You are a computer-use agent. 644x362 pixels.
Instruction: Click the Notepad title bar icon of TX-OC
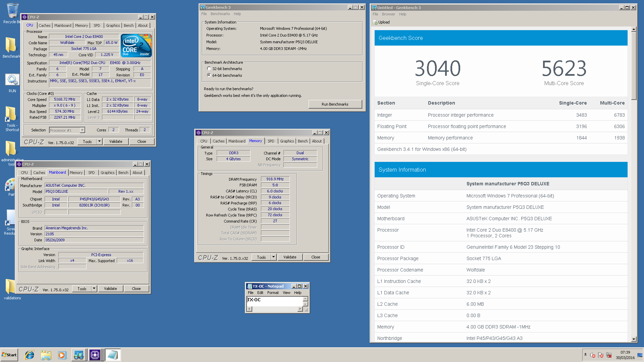(x=249, y=286)
